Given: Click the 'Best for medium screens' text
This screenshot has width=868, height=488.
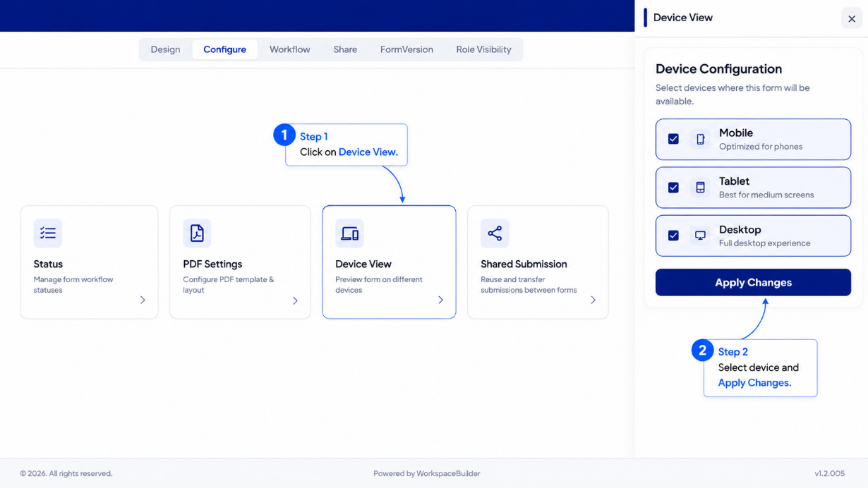Looking at the screenshot, I should click(x=766, y=195).
